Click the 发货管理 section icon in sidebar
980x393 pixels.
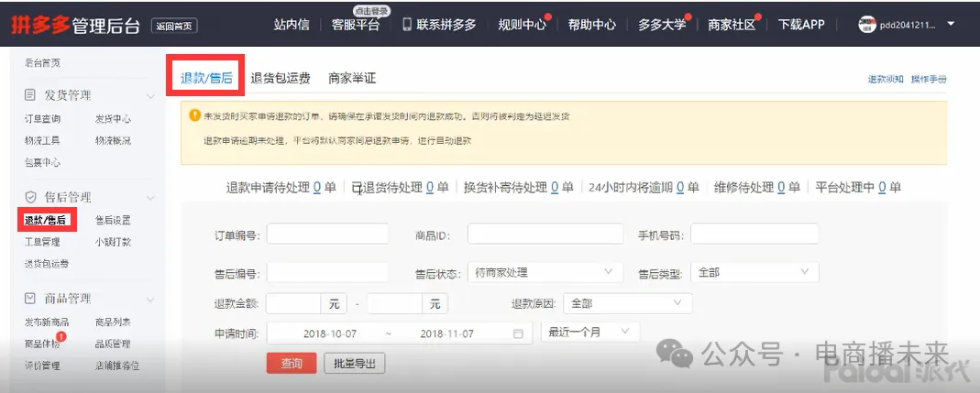click(30, 95)
